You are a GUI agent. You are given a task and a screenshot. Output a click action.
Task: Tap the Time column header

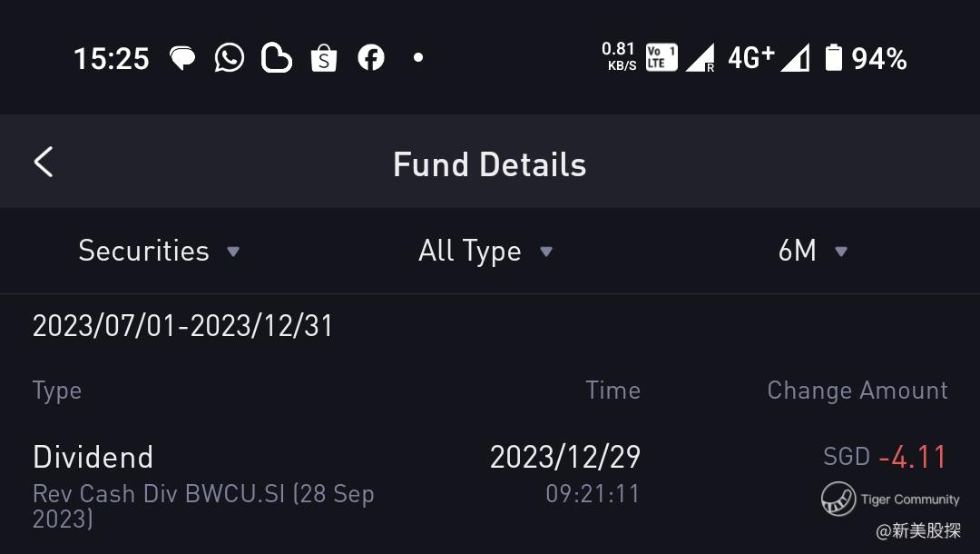[613, 391]
